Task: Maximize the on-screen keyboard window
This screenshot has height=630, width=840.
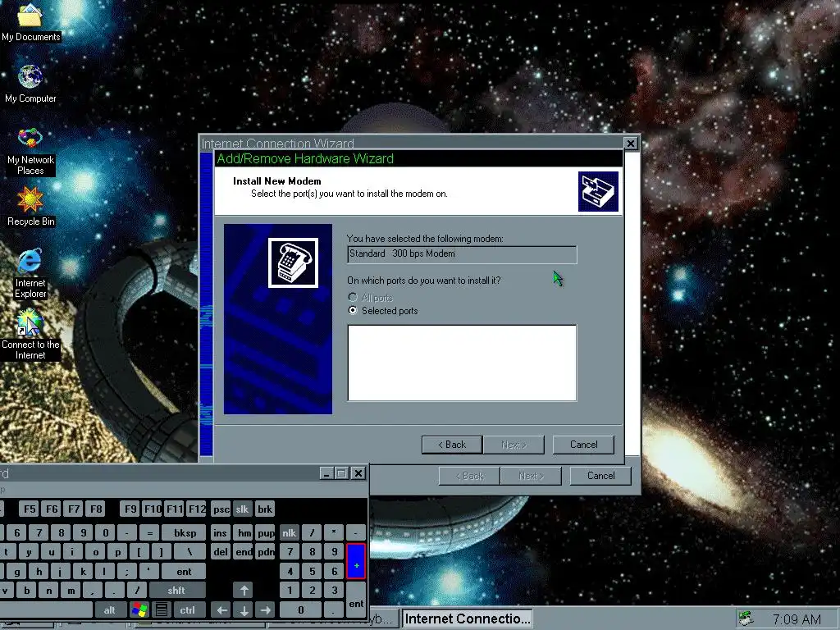Action: coord(342,473)
